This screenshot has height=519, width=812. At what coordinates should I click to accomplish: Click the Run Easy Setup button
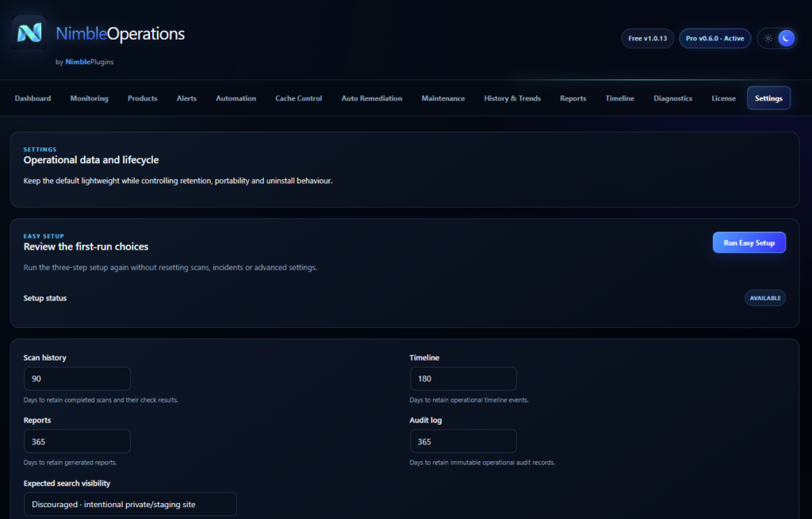click(749, 242)
